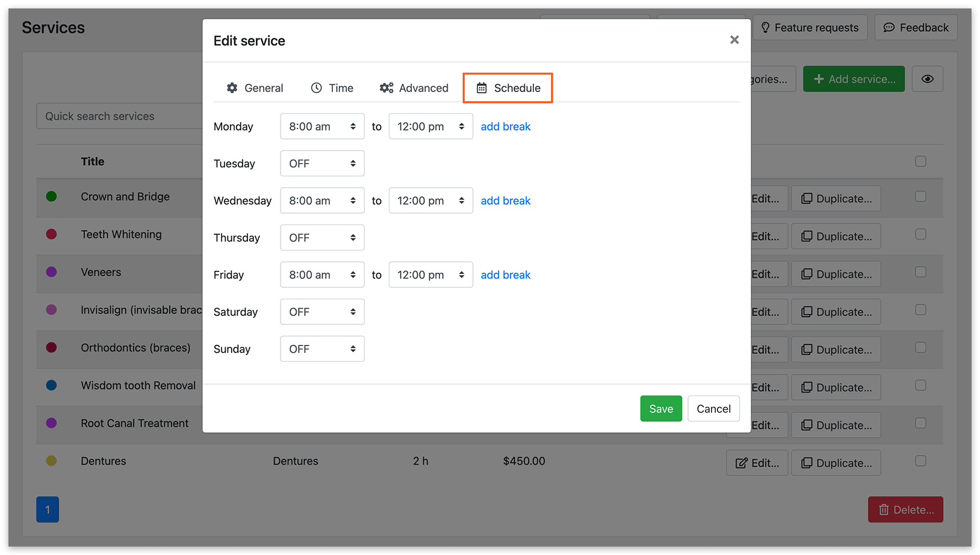This screenshot has width=980, height=555.
Task: Focus the Quick search services field
Action: tap(120, 116)
